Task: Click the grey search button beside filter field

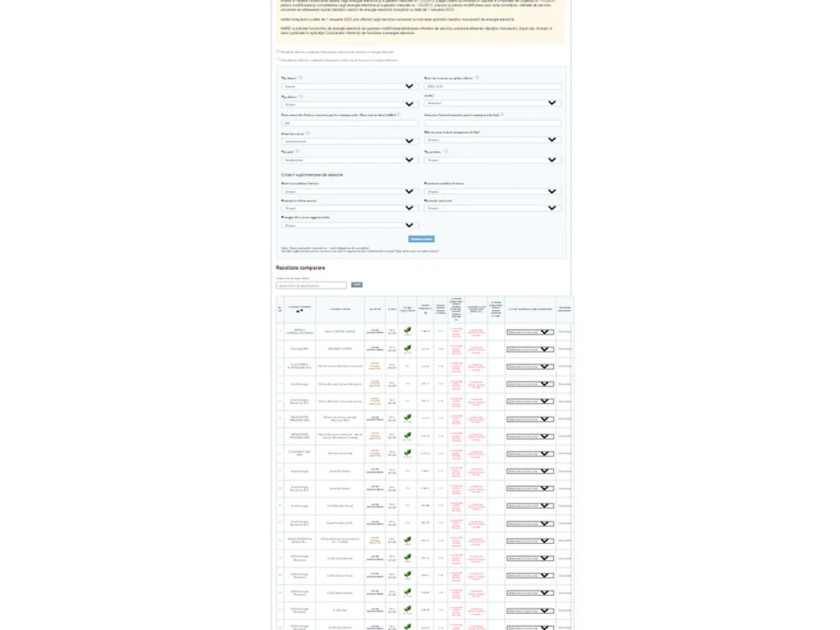Action: point(357,285)
